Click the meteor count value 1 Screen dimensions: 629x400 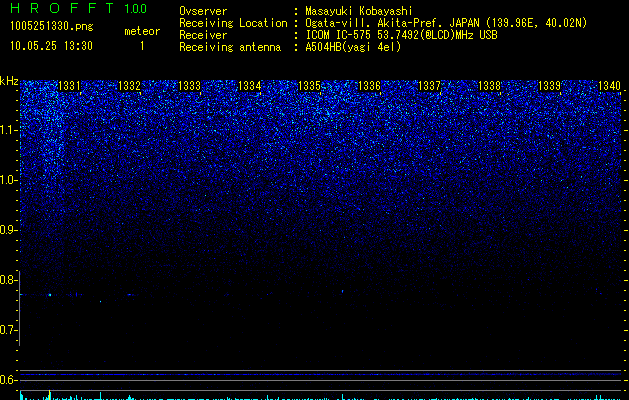[142, 46]
